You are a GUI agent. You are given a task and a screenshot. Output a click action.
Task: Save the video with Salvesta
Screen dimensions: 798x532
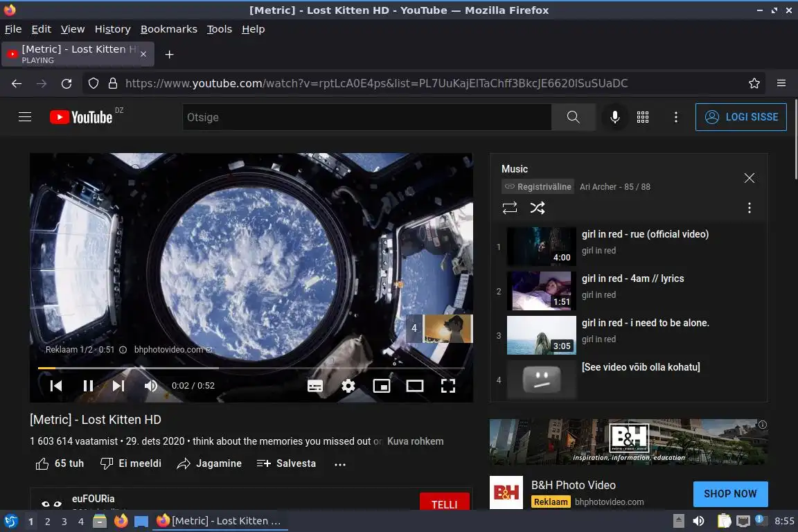(x=287, y=463)
